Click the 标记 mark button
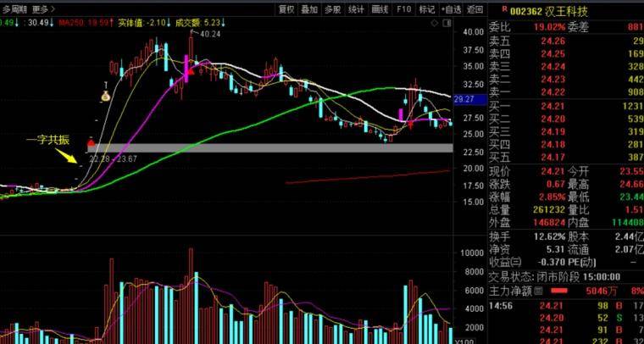Image resolution: width=644 pixels, height=344 pixels. pos(427,9)
